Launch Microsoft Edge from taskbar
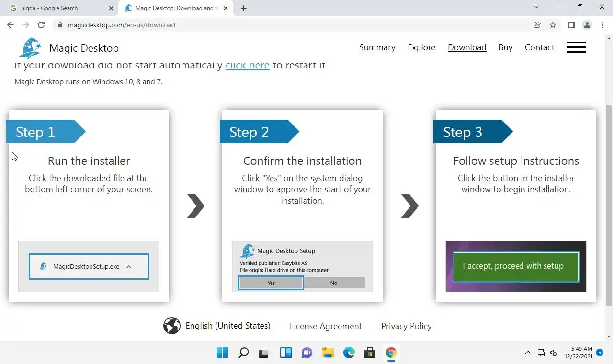This screenshot has width=613, height=364. 349,353
